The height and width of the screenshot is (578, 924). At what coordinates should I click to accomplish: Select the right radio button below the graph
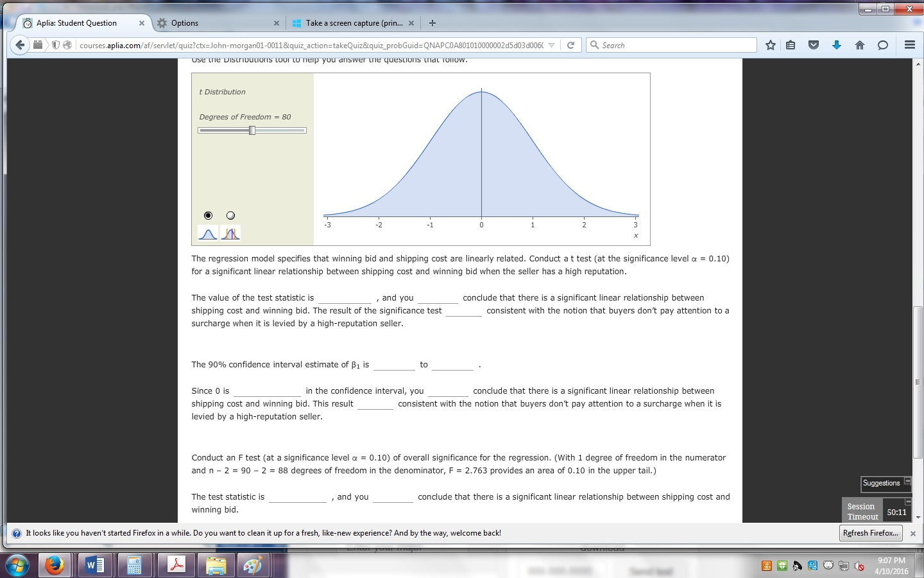(230, 215)
